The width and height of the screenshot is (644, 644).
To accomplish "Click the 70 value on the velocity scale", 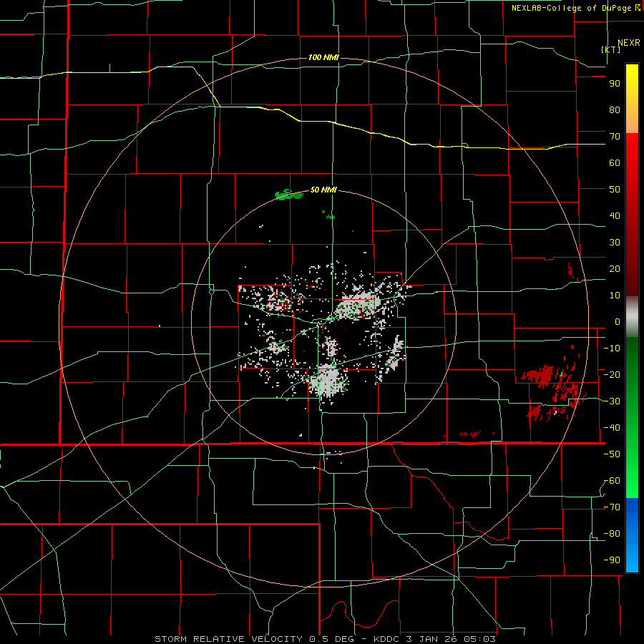I will click(x=615, y=137).
